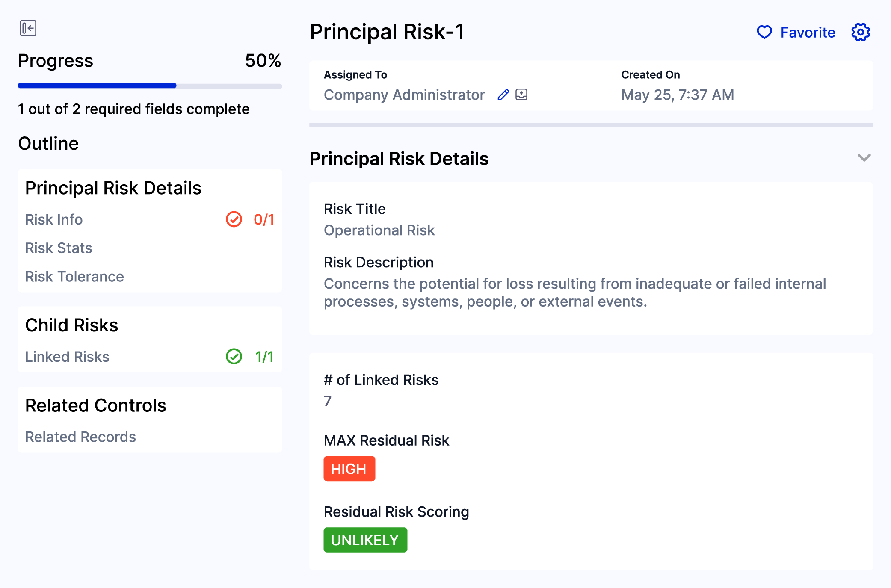The image size is (891, 588).
Task: Open Risk Stats outline item
Action: tap(59, 248)
